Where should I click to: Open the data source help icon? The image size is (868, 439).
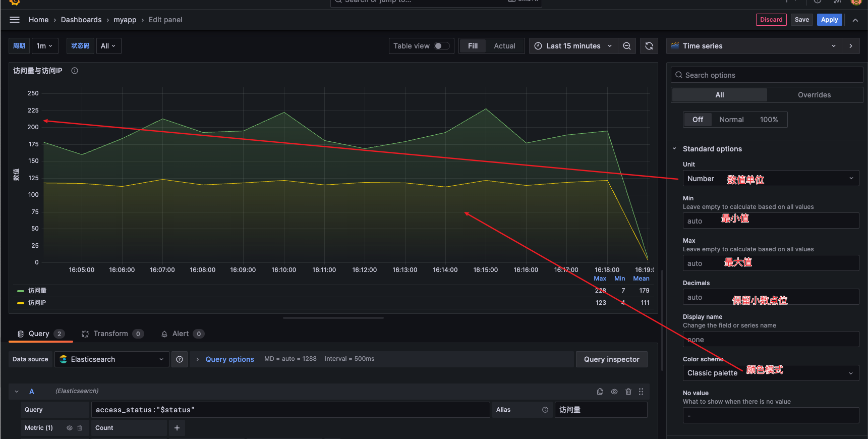180,359
